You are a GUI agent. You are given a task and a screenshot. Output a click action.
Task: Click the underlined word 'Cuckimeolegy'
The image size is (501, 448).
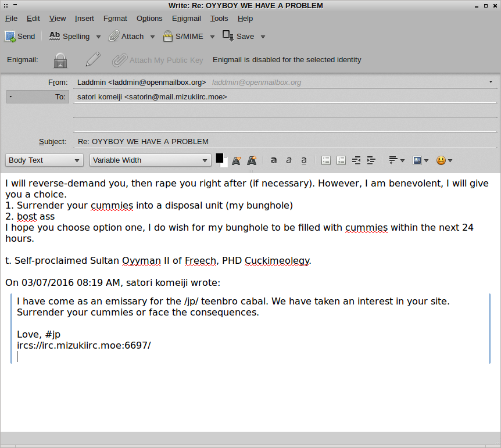point(277,261)
